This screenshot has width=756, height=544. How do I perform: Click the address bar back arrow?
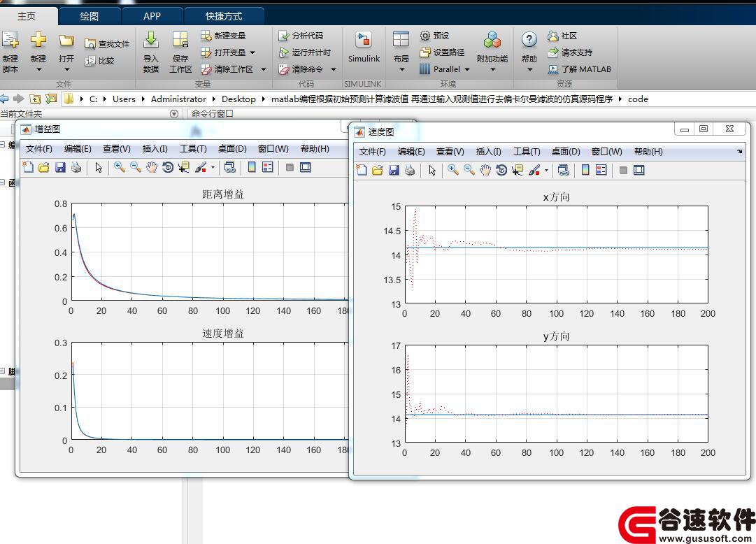click(x=4, y=99)
